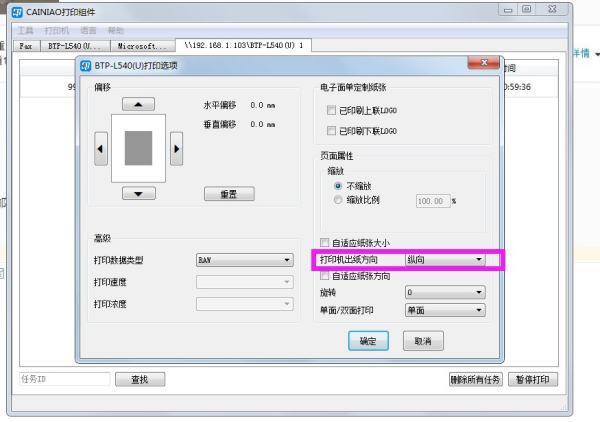Enable the 已印刷下联LOGO checkbox
The height and width of the screenshot is (422, 600).
click(x=332, y=131)
